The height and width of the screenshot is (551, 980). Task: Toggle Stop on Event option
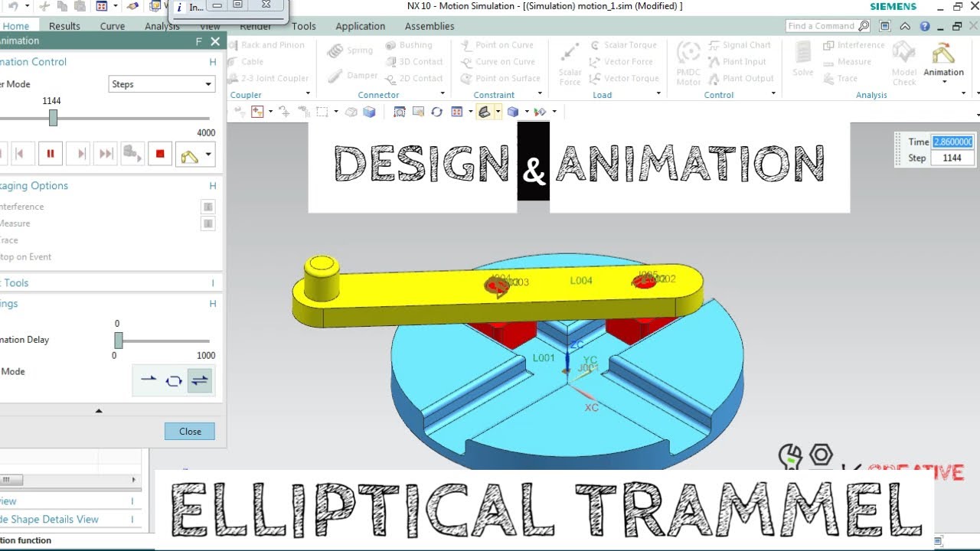click(x=26, y=257)
